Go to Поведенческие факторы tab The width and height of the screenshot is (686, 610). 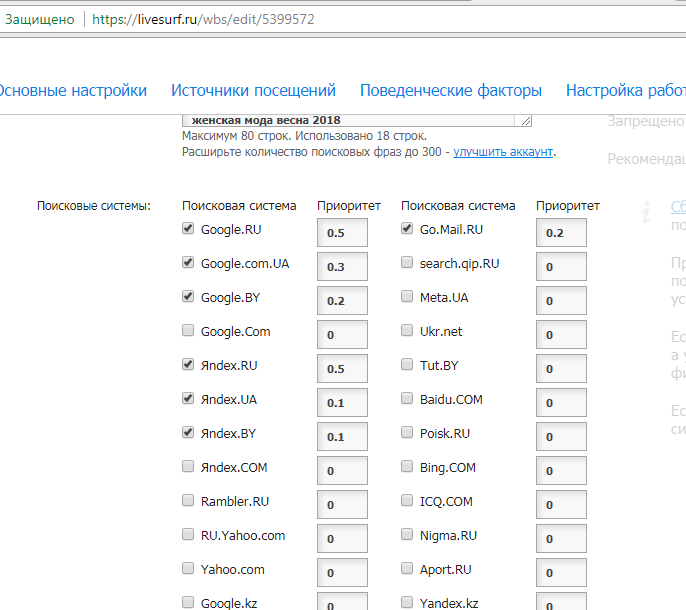point(450,91)
